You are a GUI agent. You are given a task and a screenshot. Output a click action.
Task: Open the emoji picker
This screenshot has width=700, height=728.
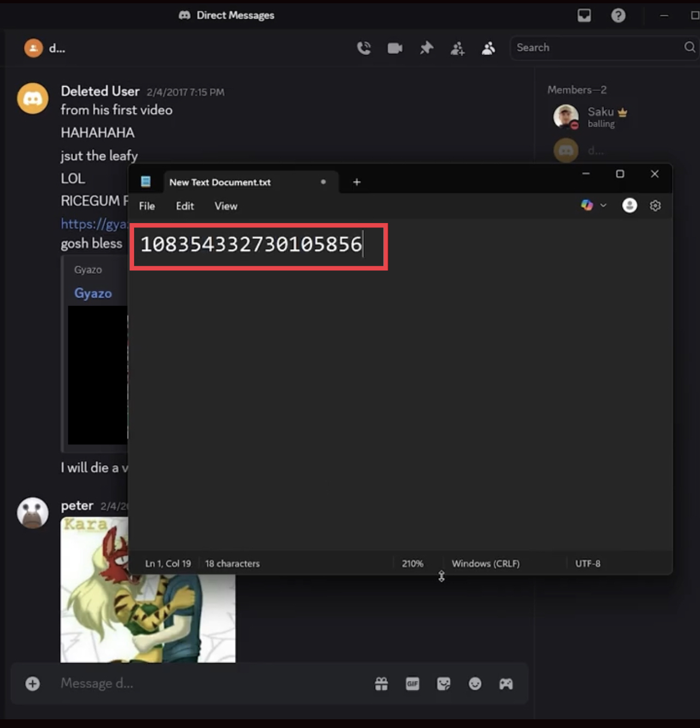(x=475, y=684)
